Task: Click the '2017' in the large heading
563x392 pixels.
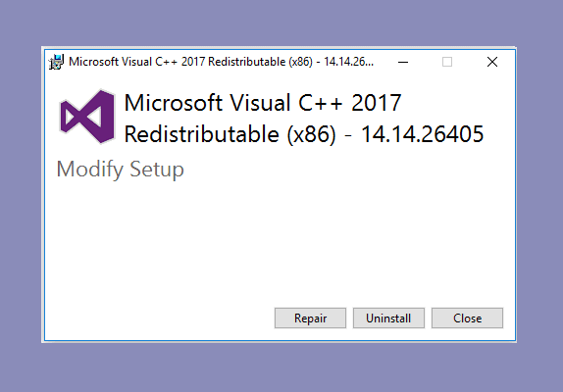Action: pyautogui.click(x=376, y=103)
